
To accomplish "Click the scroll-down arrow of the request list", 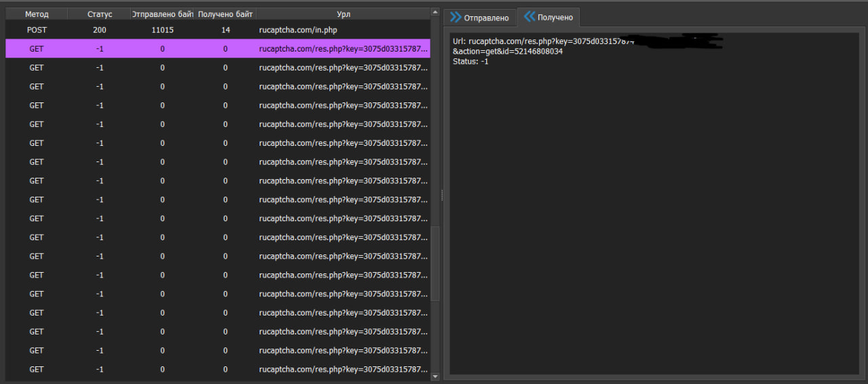I will pyautogui.click(x=435, y=375).
